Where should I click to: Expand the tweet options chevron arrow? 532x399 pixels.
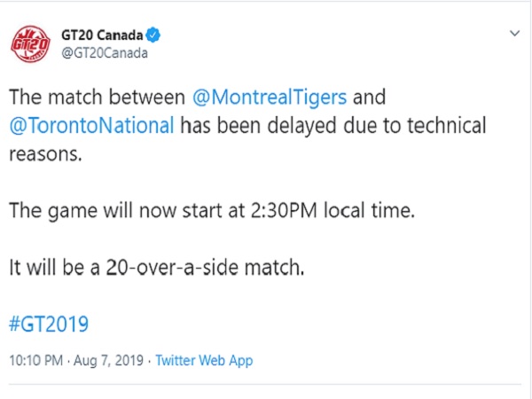click(514, 33)
